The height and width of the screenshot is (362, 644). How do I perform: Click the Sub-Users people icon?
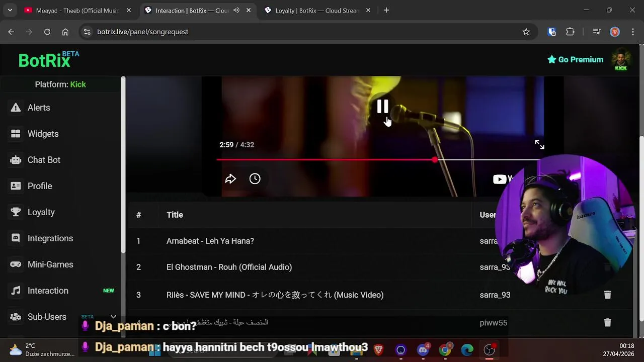16,317
